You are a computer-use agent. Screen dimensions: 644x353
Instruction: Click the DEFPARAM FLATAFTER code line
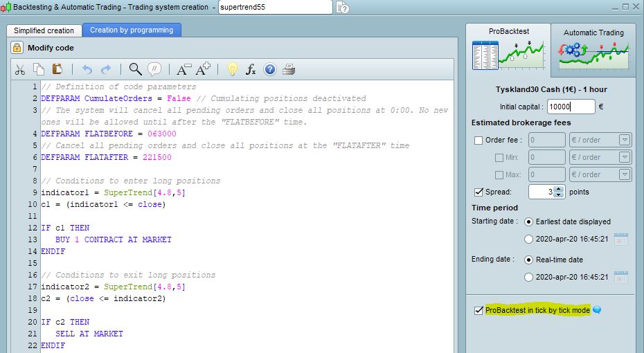click(x=106, y=157)
